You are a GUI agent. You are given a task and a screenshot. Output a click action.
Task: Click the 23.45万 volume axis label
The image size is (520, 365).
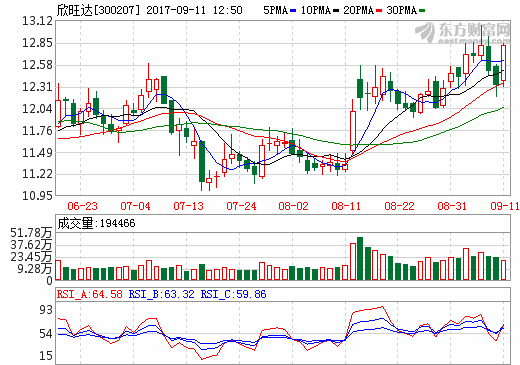31,257
